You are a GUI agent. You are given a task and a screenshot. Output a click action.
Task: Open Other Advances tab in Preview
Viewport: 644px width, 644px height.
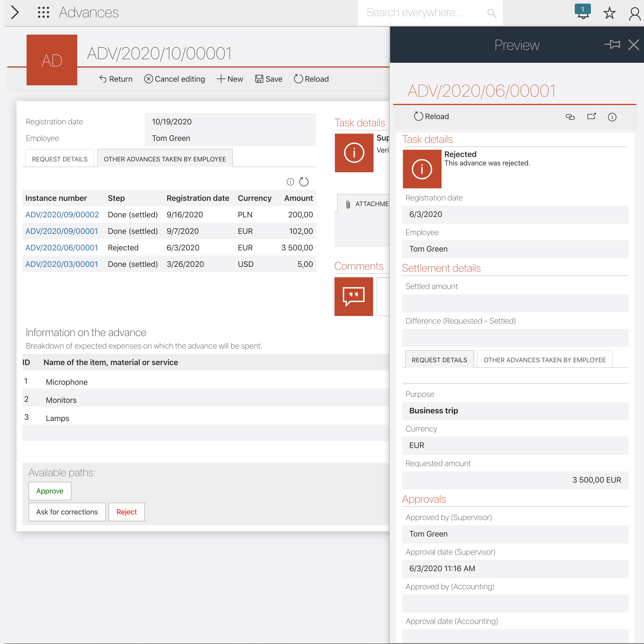(544, 360)
